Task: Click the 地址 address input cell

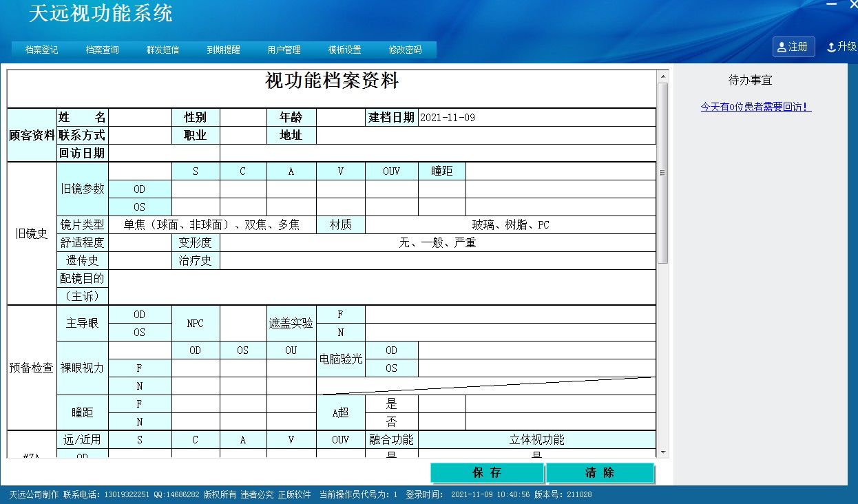Action: (485, 136)
